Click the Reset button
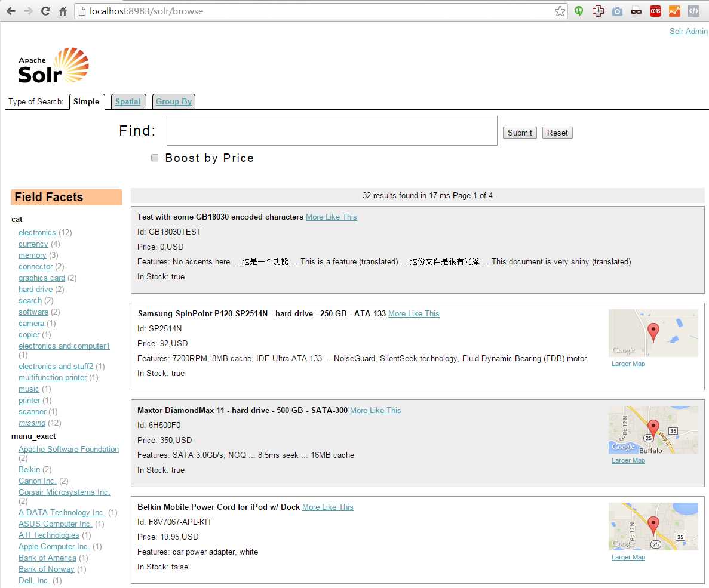Image resolution: width=709 pixels, height=588 pixels. [x=557, y=133]
